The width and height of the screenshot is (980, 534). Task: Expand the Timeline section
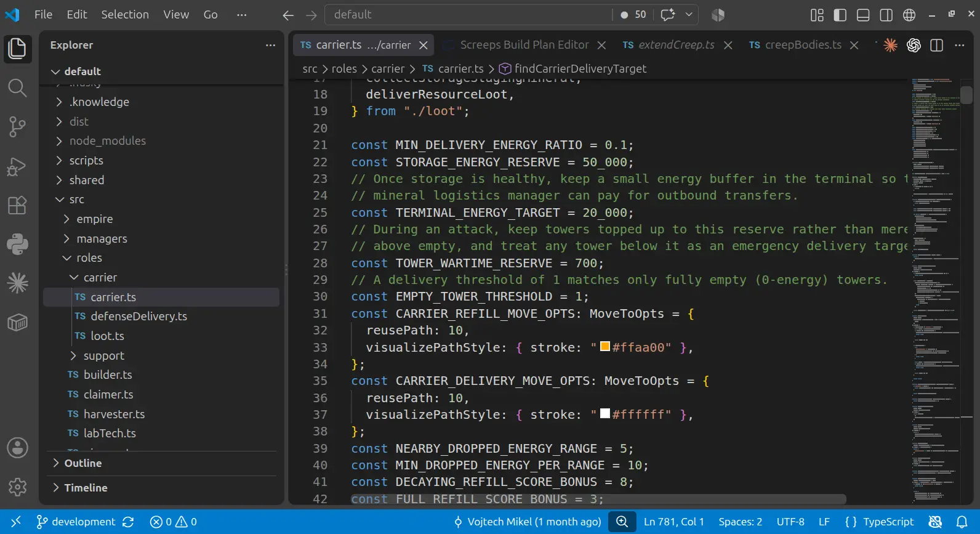point(56,488)
